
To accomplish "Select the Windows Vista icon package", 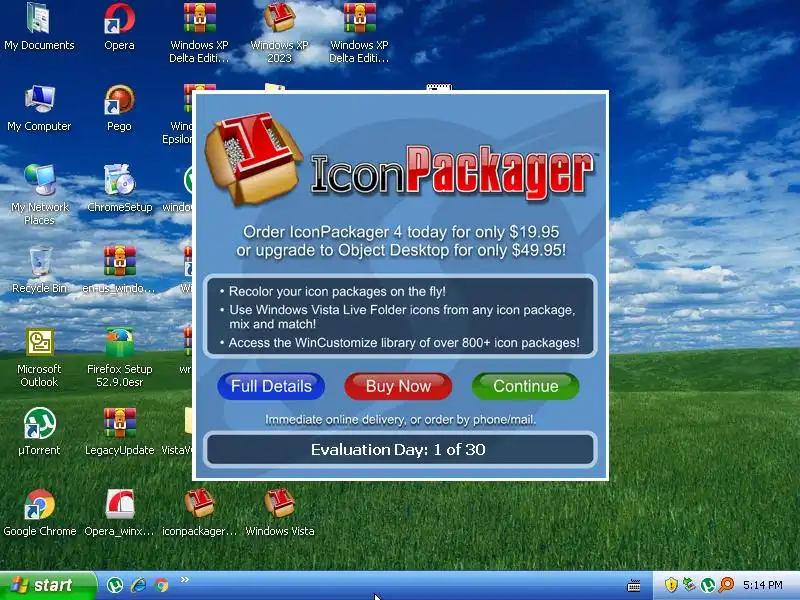I will (x=280, y=513).
